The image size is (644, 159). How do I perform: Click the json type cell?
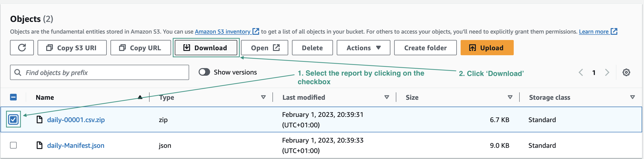pos(165,145)
